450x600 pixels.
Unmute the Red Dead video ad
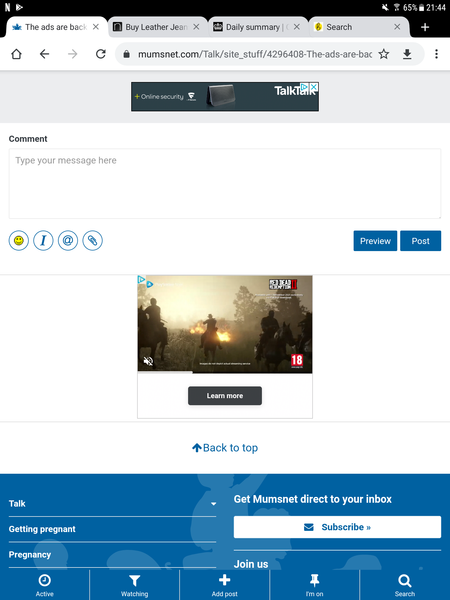(148, 361)
